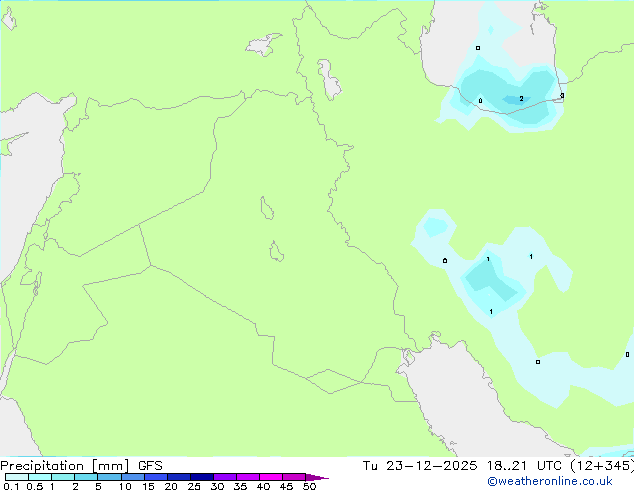Click the "35" legend scale label
This screenshot has width=634, height=490.
(240, 486)
